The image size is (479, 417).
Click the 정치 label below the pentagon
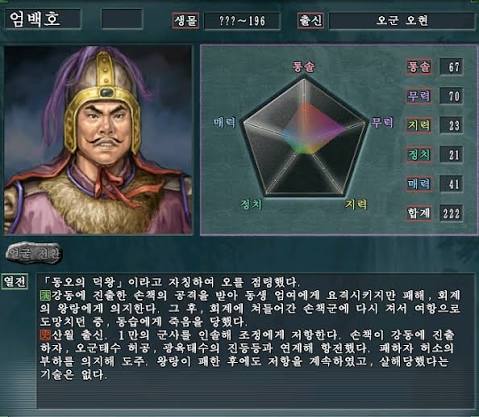point(252,204)
